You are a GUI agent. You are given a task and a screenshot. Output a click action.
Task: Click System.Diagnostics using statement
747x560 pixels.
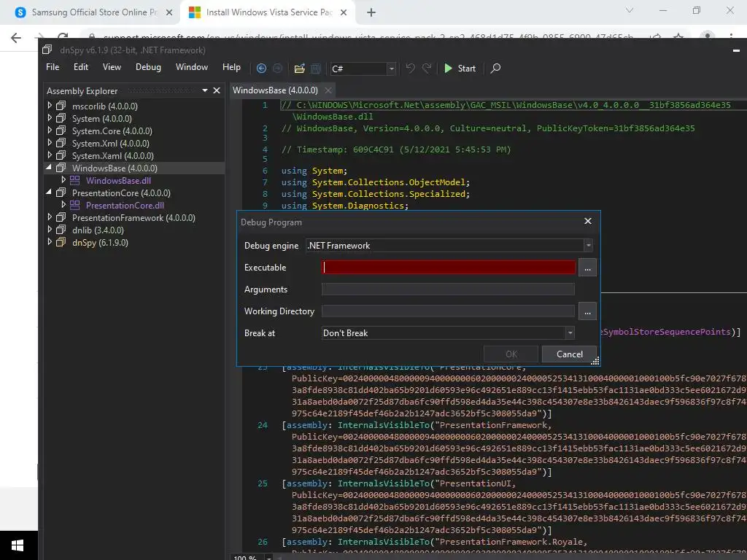(360, 205)
